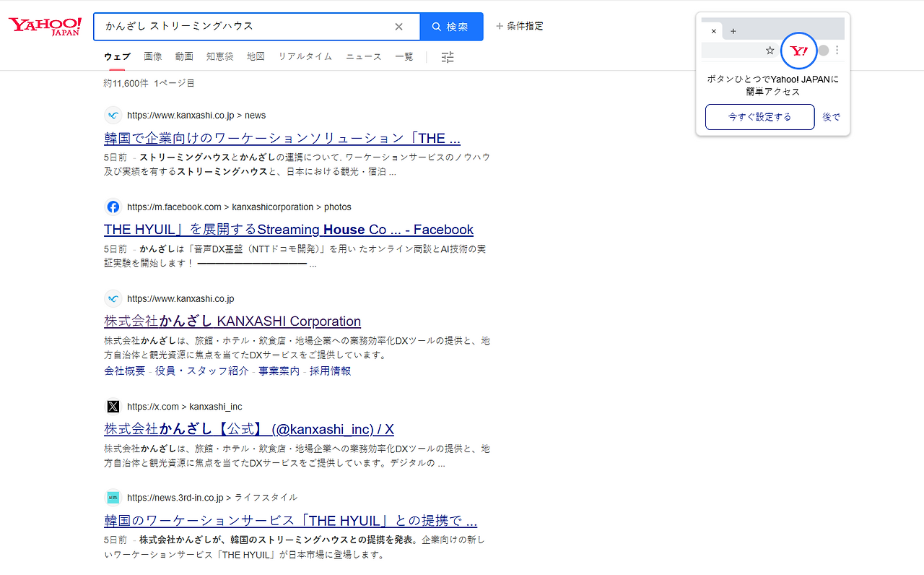Open the 地図 tab
The image size is (924, 575).
point(256,56)
